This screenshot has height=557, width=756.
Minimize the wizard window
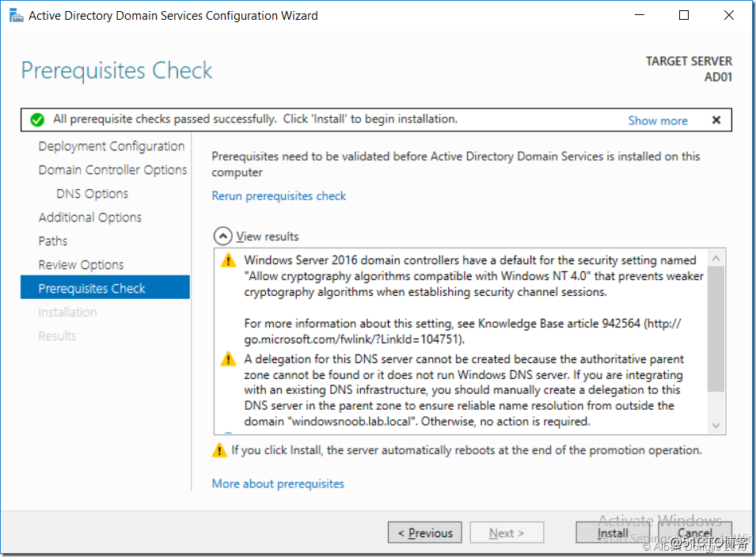pos(640,15)
